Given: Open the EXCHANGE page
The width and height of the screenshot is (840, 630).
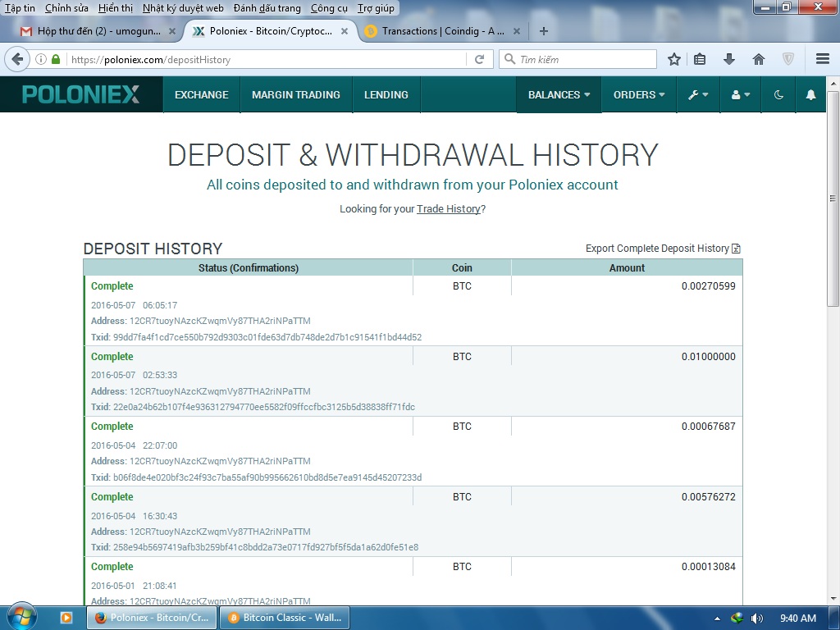Looking at the screenshot, I should pyautogui.click(x=202, y=95).
